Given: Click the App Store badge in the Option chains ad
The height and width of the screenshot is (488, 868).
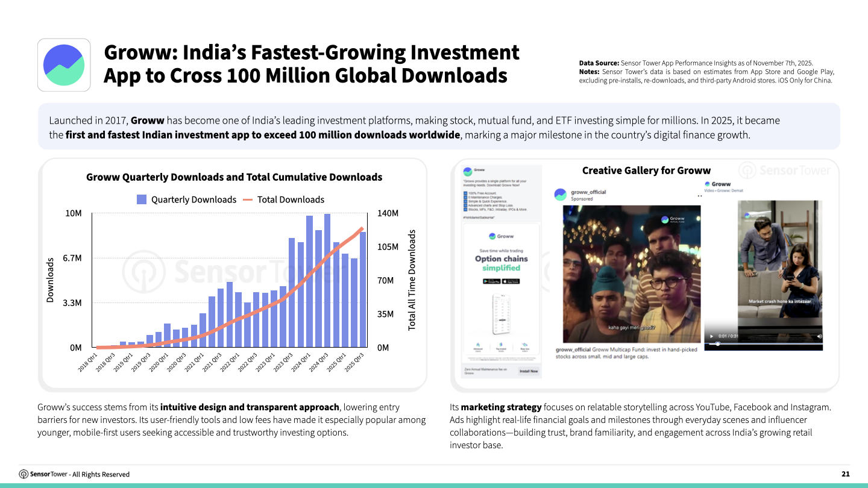Looking at the screenshot, I should coord(511,281).
